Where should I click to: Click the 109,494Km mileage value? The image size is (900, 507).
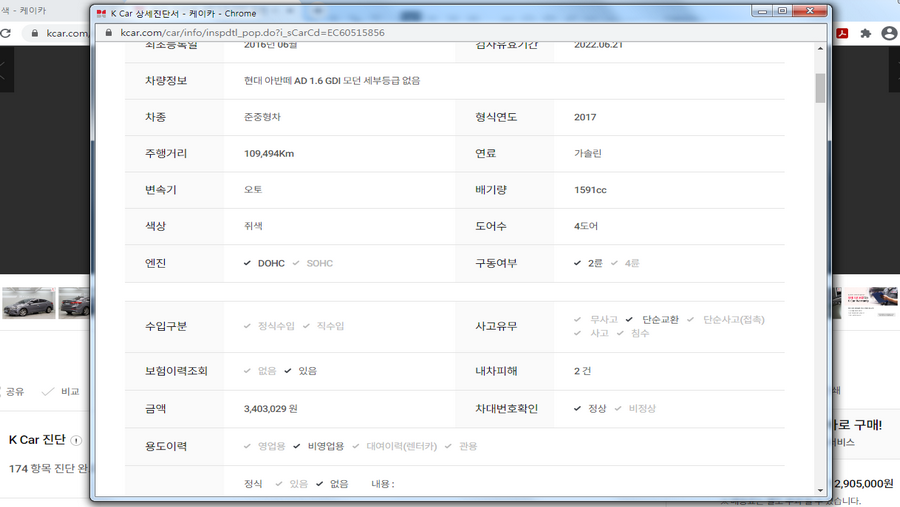[269, 154]
